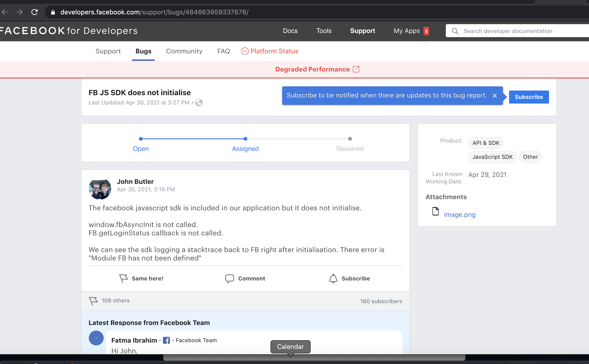Click the browser back arrow

coord(5,12)
